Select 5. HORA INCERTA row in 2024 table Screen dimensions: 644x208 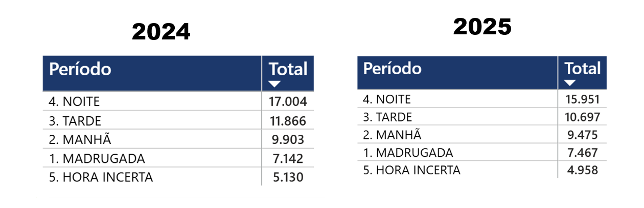pyautogui.click(x=178, y=177)
